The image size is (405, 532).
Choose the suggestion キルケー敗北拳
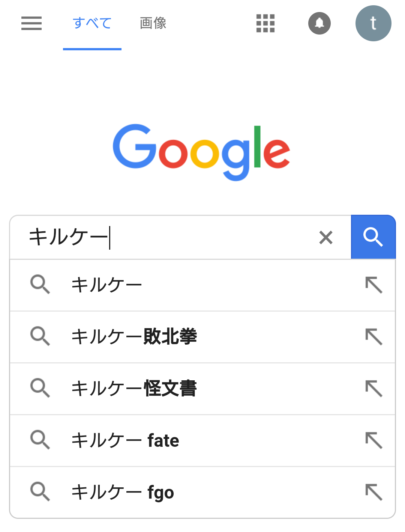(134, 336)
